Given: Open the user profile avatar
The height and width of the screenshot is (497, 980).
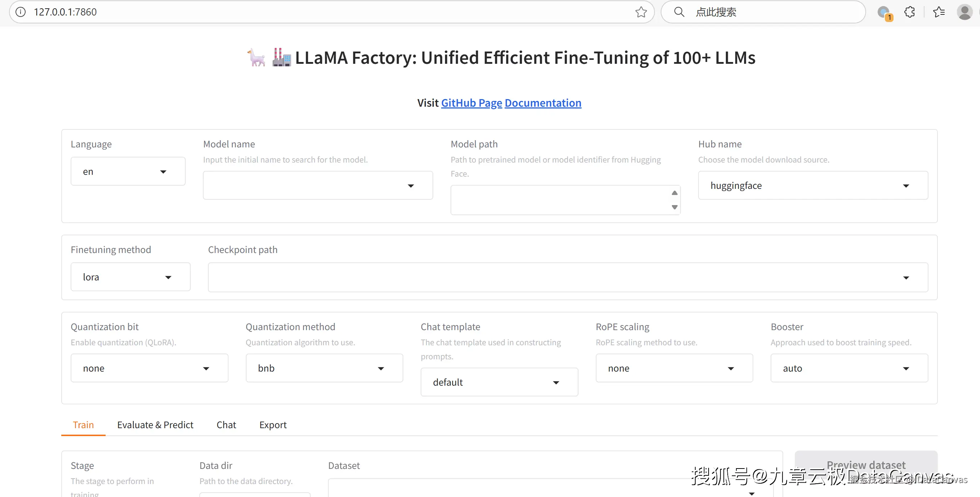Looking at the screenshot, I should coord(965,12).
